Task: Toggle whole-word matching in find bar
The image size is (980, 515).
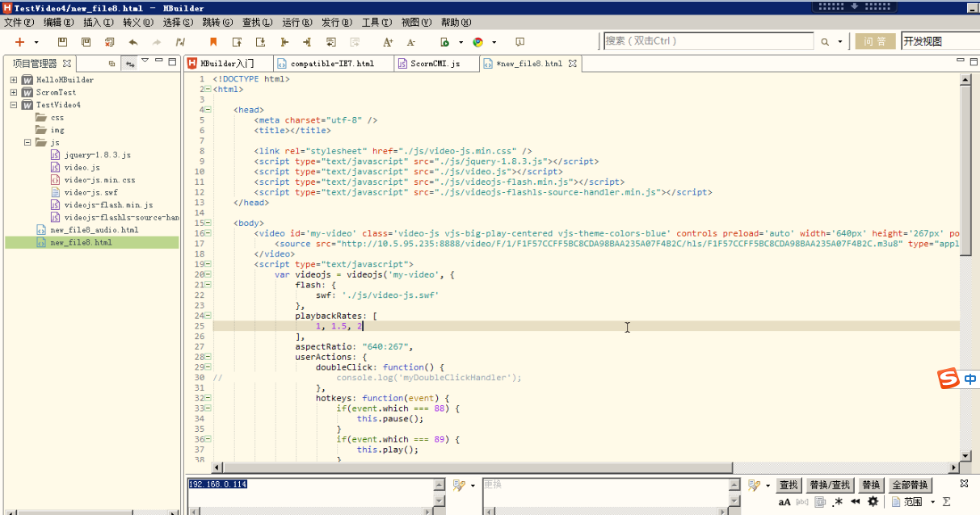Action: pos(801,501)
